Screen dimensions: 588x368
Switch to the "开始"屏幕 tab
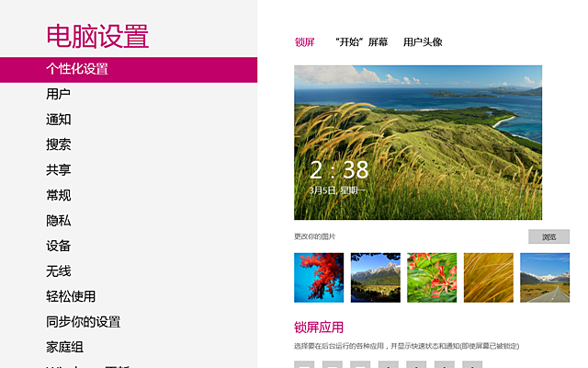pos(361,42)
